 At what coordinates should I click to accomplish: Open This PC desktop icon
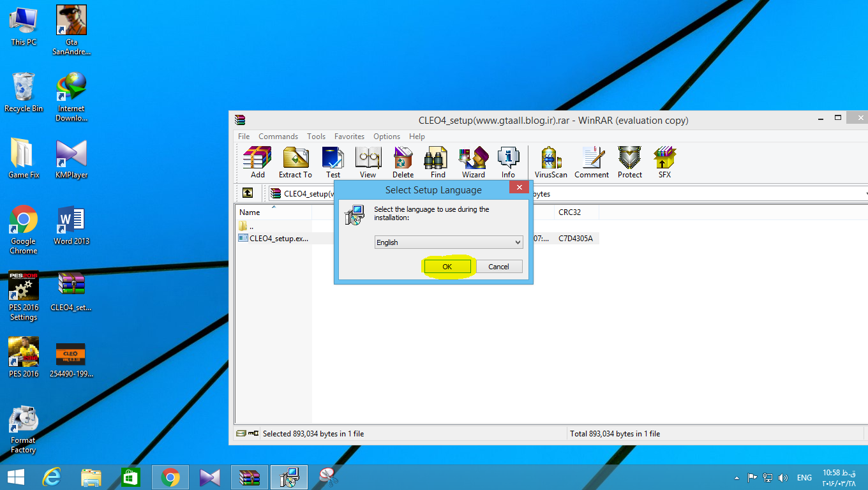(24, 26)
